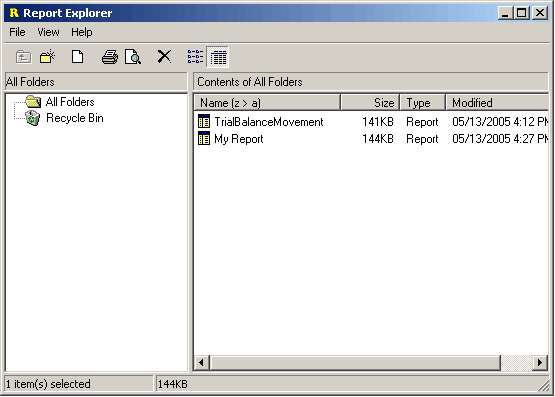Click the 05/13/2005 4:12 PM date cell
Viewport: 555px width, 397px height.
click(500, 122)
